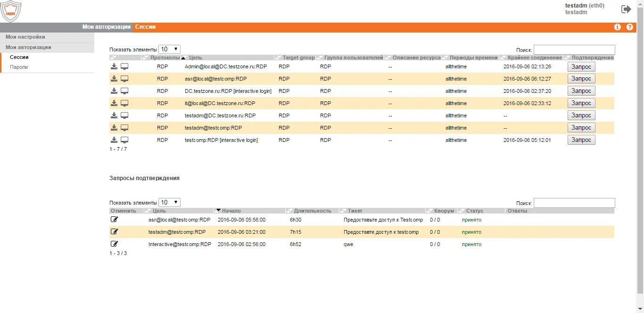Click 'Предоставьте доступ к Testcomp' ticket text
Image resolution: width=644 pixels, height=313 pixels.
383,220
